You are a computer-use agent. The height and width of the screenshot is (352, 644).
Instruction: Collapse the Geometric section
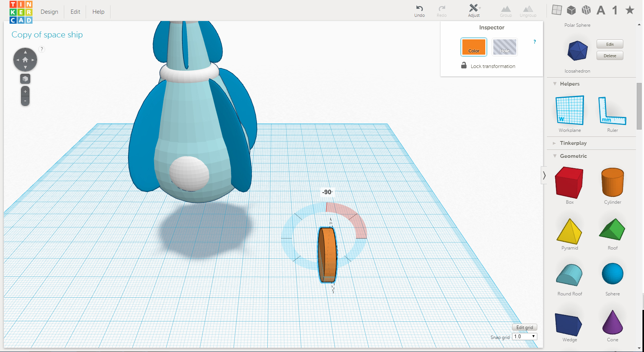[x=555, y=156]
